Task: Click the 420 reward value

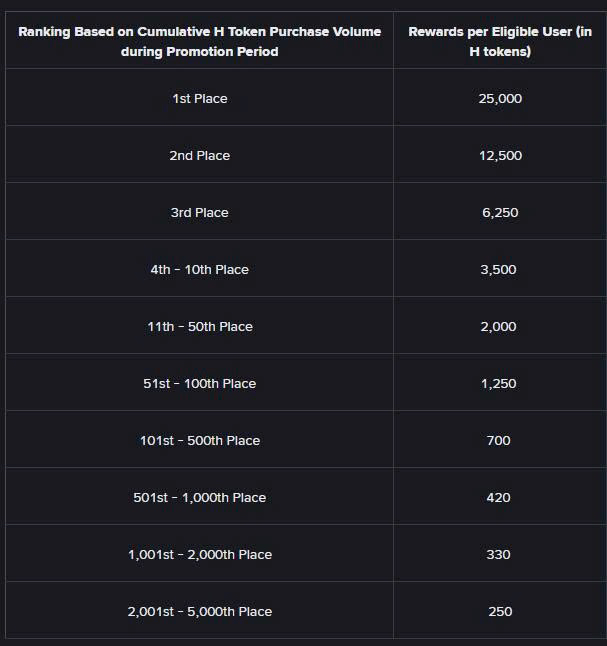Action: [x=499, y=498]
